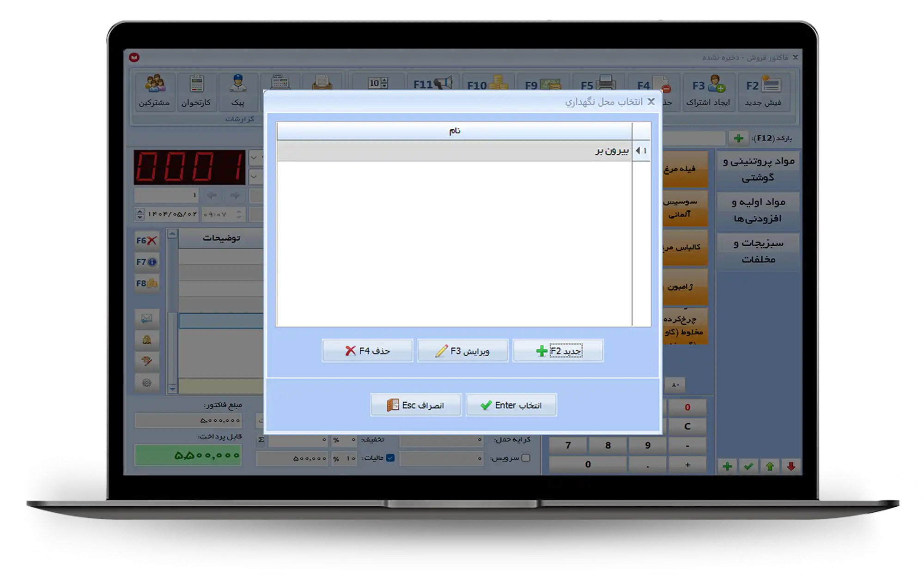Click the جدید F2 button in dialog
Screen dimensions: 924x576
point(558,351)
